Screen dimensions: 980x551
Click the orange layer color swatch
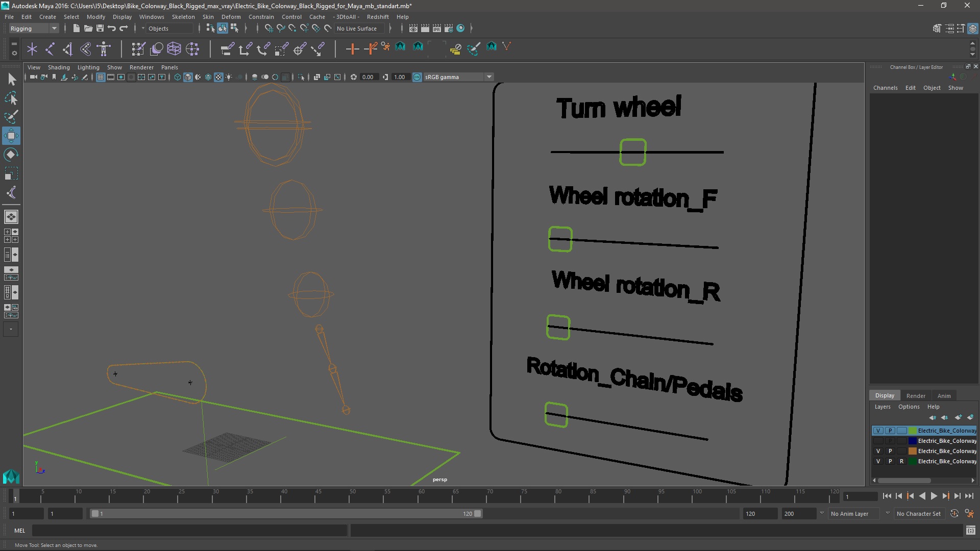tap(912, 451)
